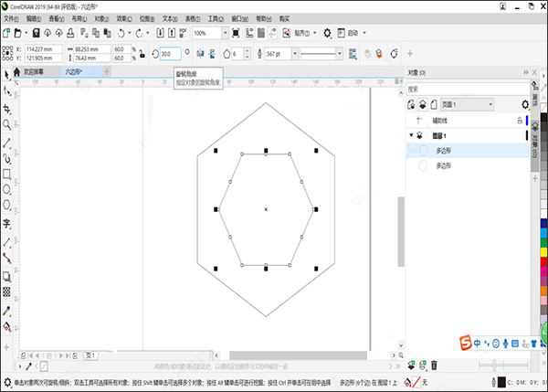Toggle the lock ratio padlock
The width and height of the screenshot is (548, 392).
tap(142, 54)
